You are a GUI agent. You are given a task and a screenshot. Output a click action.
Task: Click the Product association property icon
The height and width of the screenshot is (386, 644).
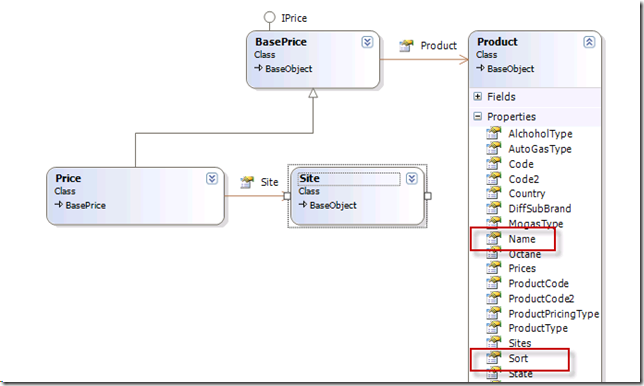click(406, 46)
